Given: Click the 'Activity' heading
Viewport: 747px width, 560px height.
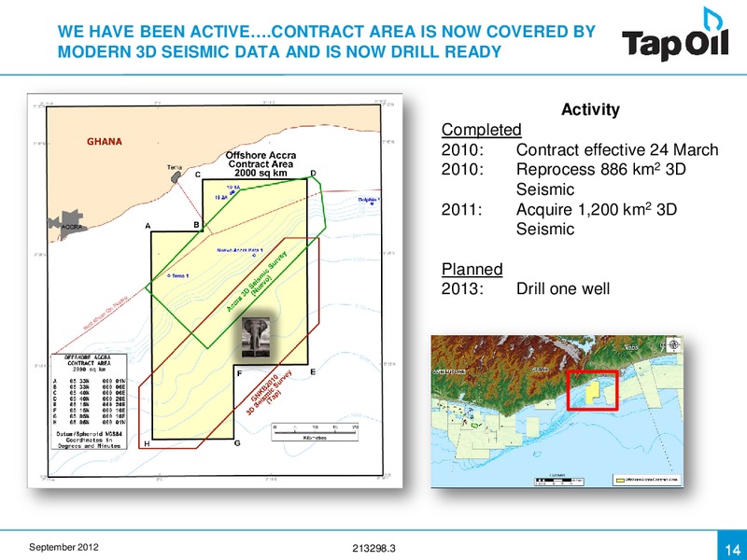Looking at the screenshot, I should point(590,109).
